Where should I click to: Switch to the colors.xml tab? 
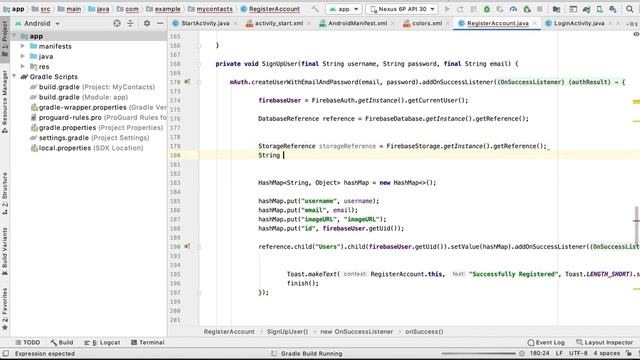[x=427, y=24]
